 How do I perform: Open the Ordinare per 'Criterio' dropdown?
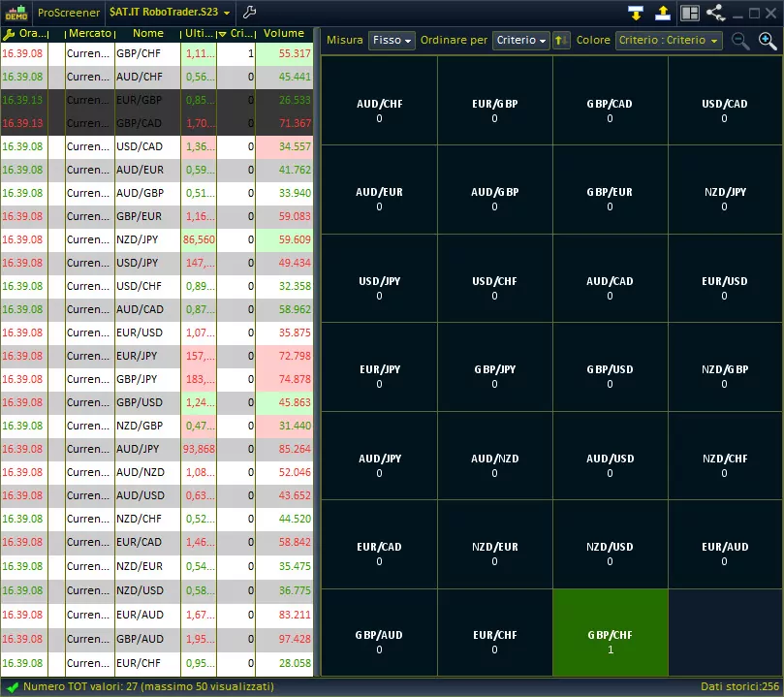520,41
